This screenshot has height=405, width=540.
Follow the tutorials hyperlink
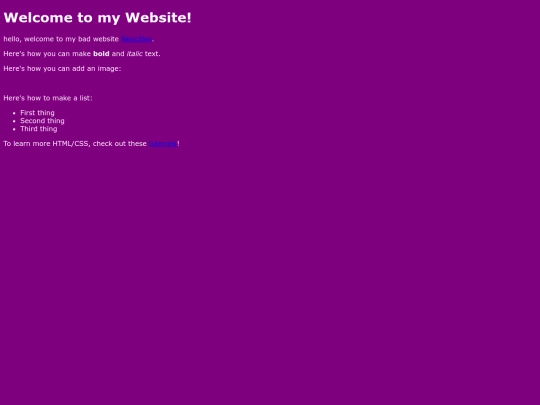click(163, 143)
